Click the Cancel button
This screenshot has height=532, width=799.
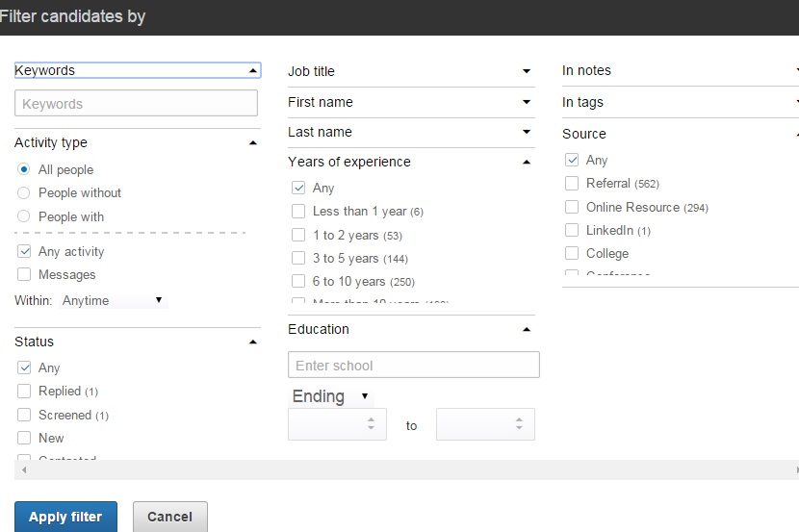tap(169, 517)
